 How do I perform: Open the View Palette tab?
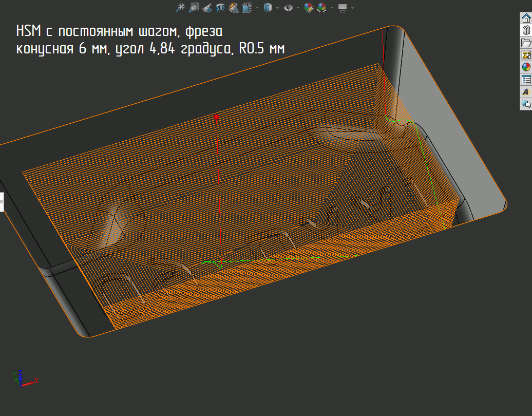[526, 55]
